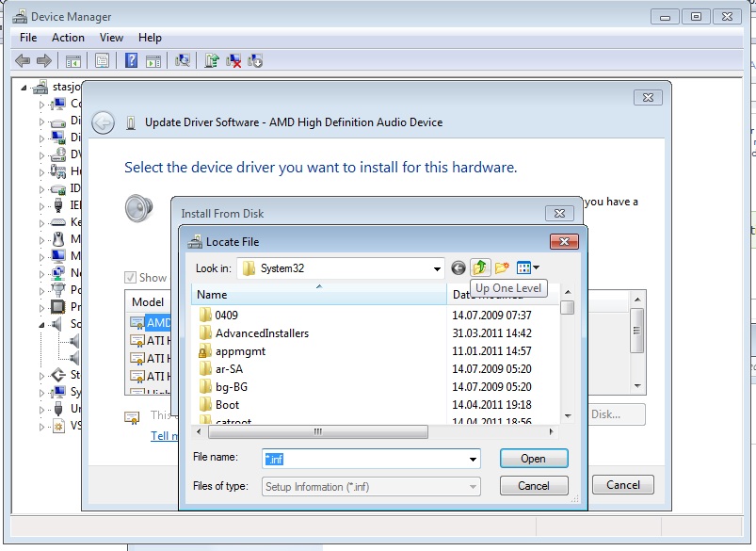Expand the Look in System32 dropdown

click(x=437, y=269)
